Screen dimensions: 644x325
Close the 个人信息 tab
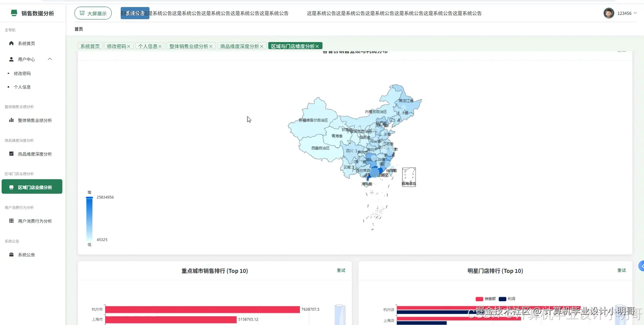point(160,46)
